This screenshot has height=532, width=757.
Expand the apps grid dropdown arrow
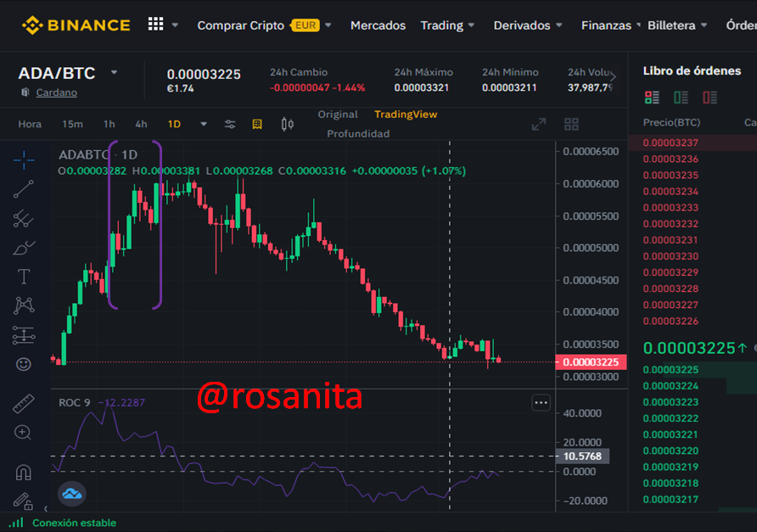175,25
